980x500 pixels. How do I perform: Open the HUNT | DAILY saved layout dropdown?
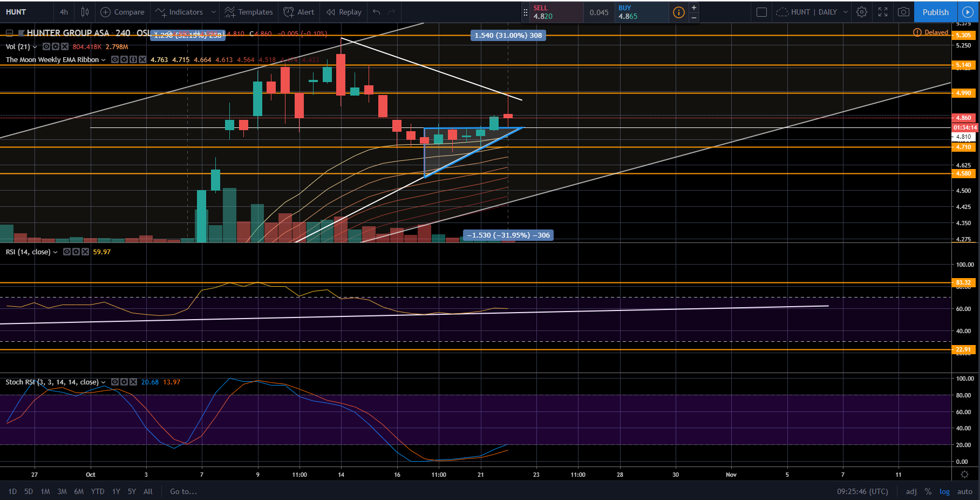pos(812,12)
